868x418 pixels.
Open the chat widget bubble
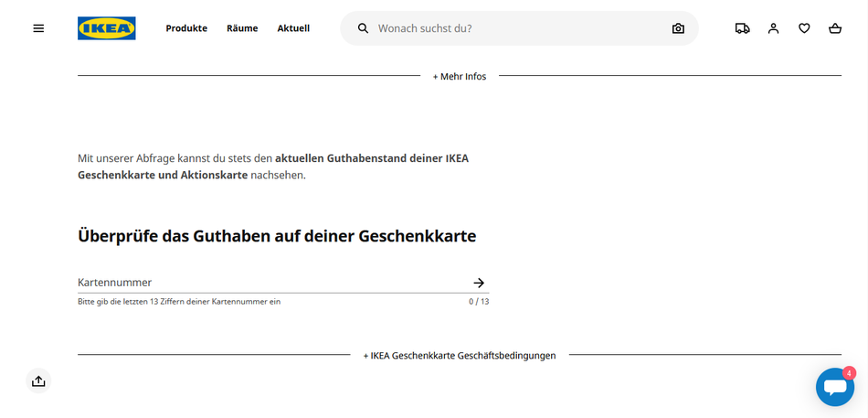[x=835, y=387]
